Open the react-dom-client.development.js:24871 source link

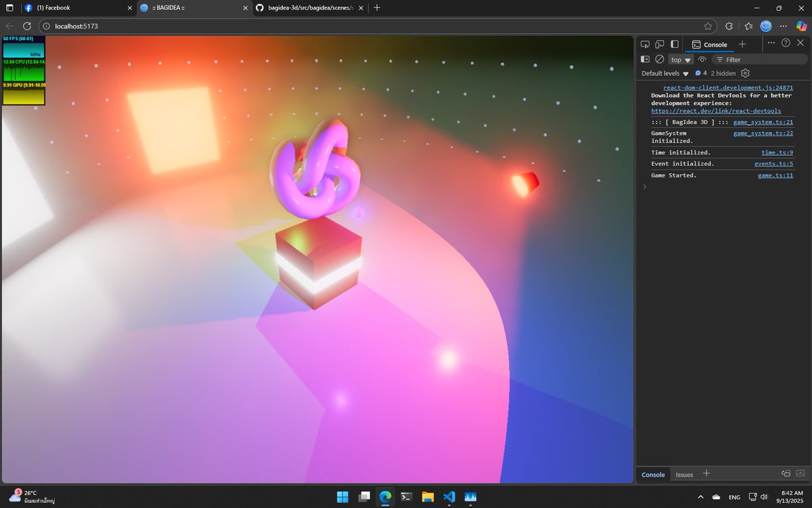coord(728,88)
